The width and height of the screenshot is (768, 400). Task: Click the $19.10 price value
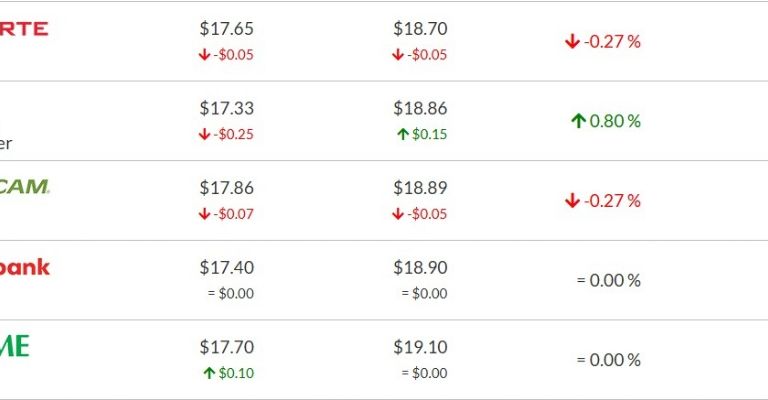click(x=420, y=347)
